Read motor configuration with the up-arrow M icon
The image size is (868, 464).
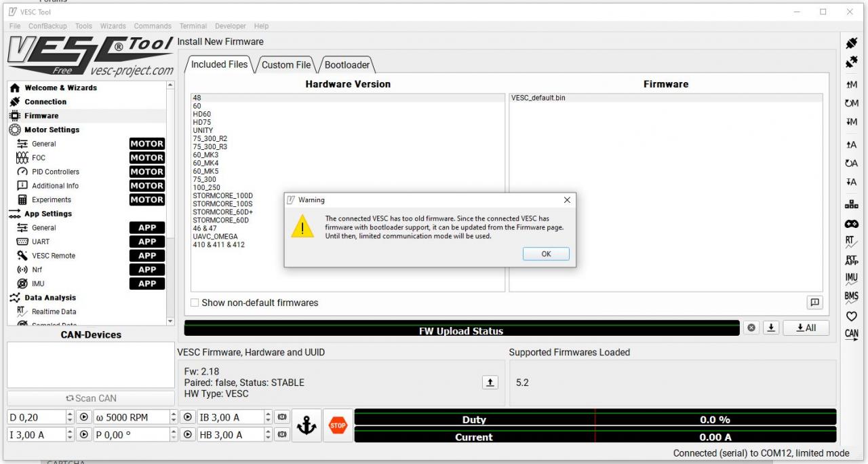[852, 85]
